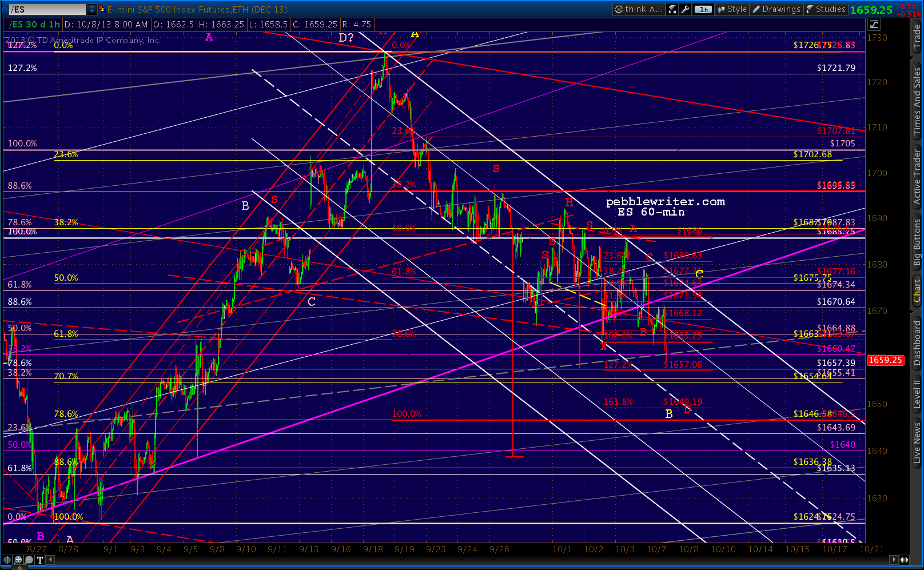Screen dimensions: 924x570
Task: Click the wrench chart settings icon
Action: click(685, 9)
